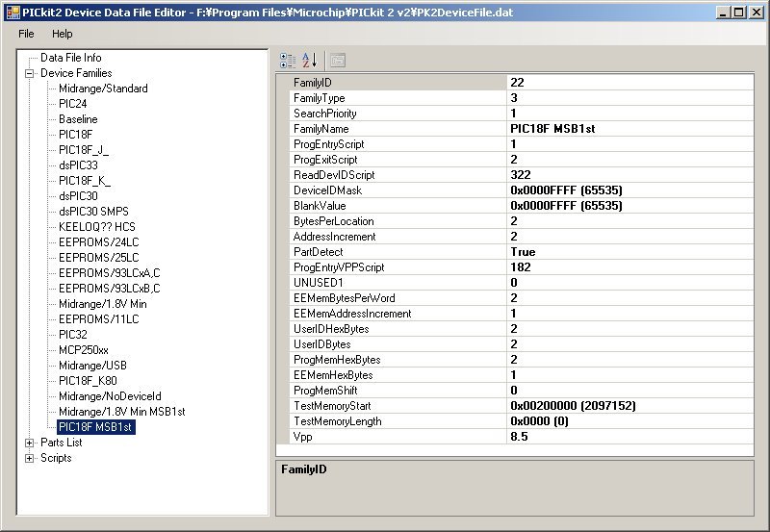Screen dimensions: 770x532
Task: Edit the BlankValue value field
Action: pyautogui.click(x=630, y=206)
